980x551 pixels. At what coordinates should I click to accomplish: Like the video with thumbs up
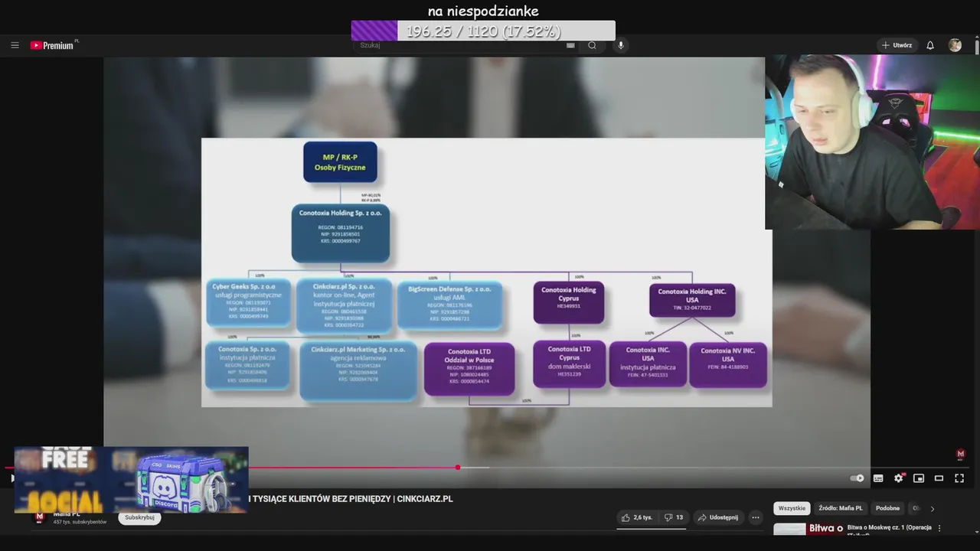click(x=637, y=517)
